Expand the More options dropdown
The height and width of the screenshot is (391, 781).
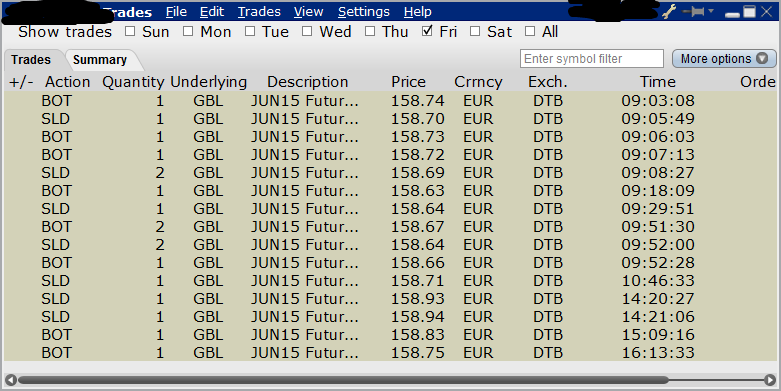click(724, 59)
